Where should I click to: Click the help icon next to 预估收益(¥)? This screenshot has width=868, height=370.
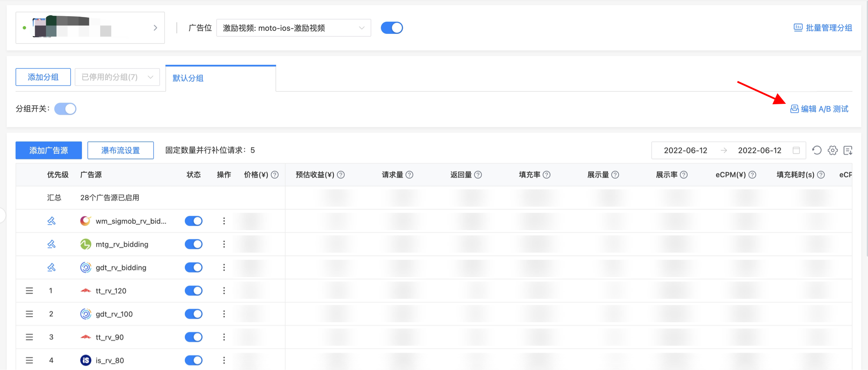point(341,175)
